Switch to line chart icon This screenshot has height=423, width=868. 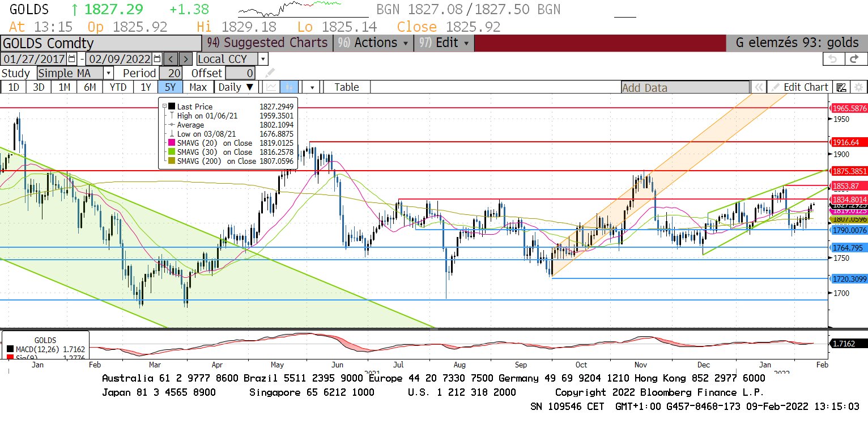tap(271, 87)
